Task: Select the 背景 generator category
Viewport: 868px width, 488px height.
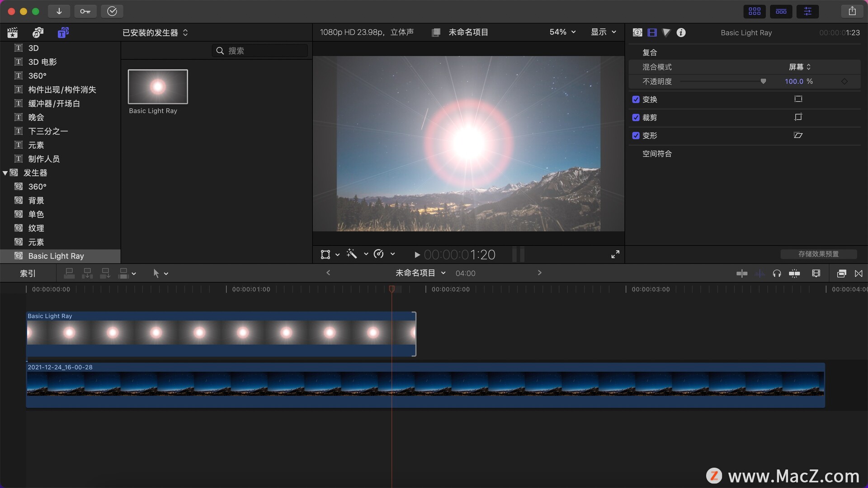Action: click(x=36, y=201)
